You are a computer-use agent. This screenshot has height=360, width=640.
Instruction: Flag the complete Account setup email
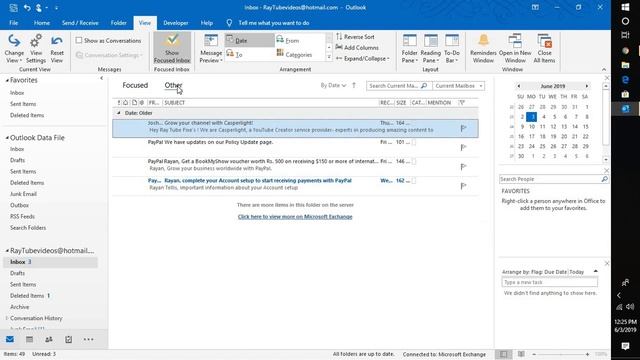tap(463, 186)
